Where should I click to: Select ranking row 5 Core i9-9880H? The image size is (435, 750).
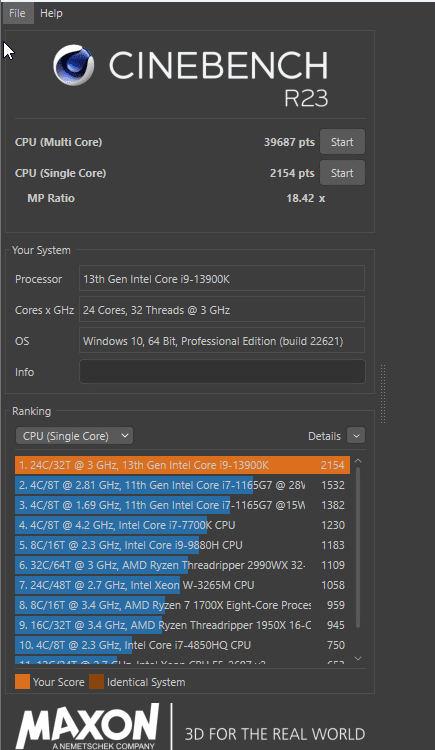(x=182, y=545)
